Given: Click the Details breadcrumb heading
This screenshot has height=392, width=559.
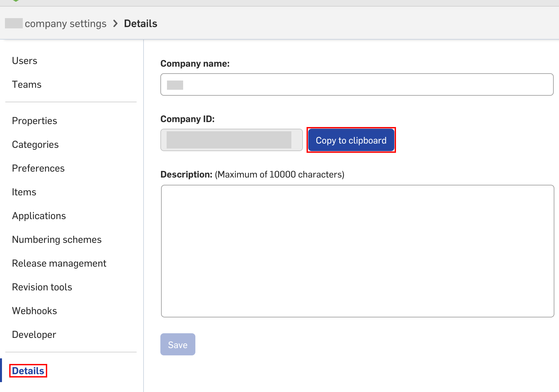Looking at the screenshot, I should [x=141, y=23].
